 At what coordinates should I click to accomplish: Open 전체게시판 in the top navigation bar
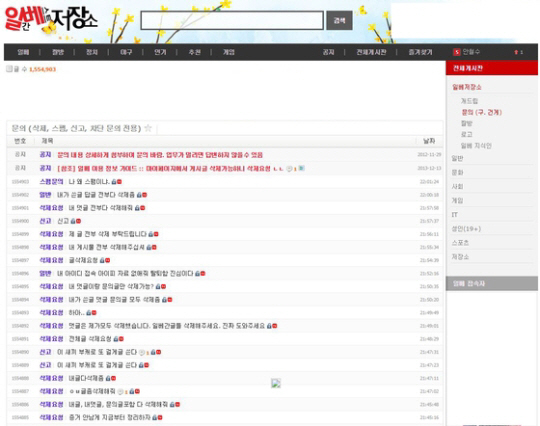(371, 52)
